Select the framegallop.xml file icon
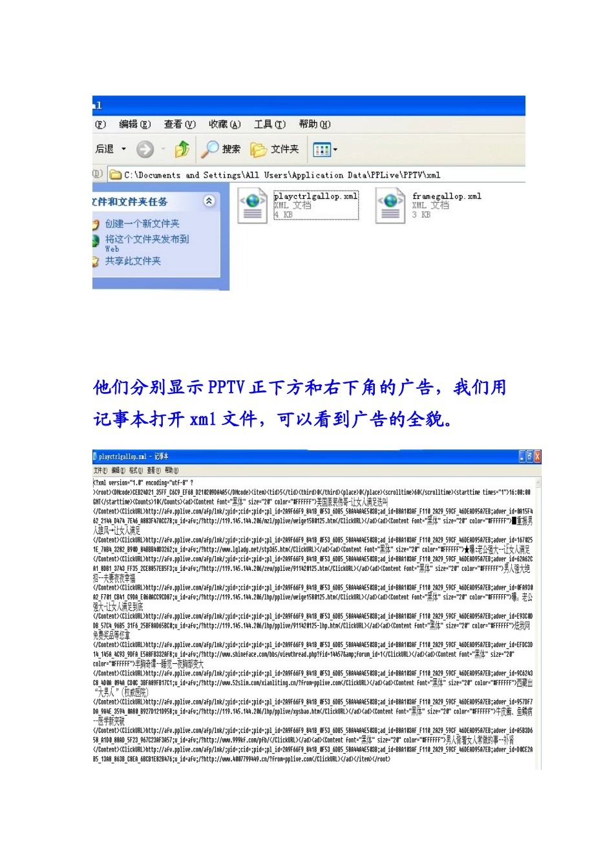 pyautogui.click(x=391, y=205)
